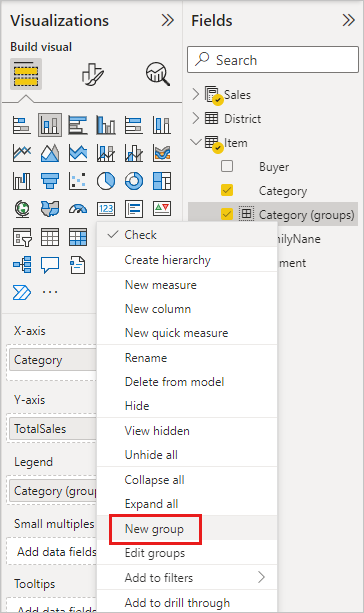Image resolution: width=364 pixels, height=613 pixels.
Task: Insert a Pie chart visual
Action: (106, 181)
